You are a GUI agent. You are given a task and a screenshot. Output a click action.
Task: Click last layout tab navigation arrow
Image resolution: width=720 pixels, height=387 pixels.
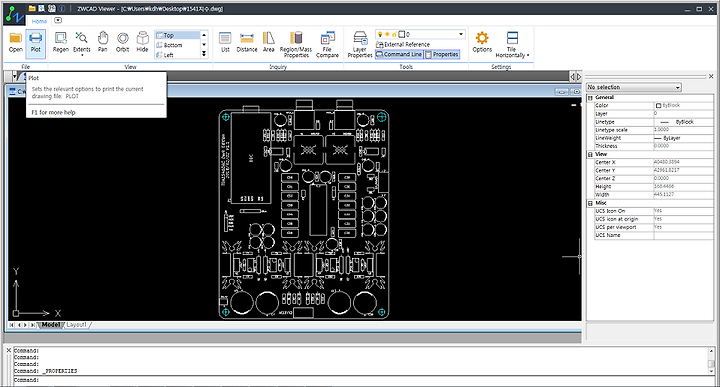point(32,325)
